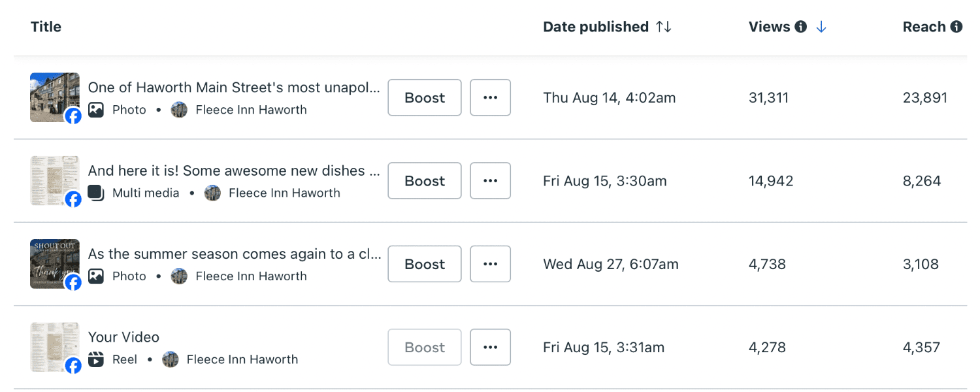Open more options for Your Video reel
Screen dimensions: 980x392
[490, 348]
